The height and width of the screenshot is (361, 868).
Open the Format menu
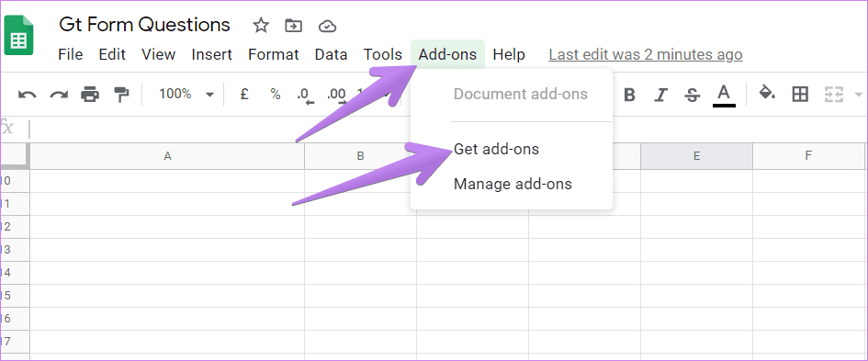[274, 54]
